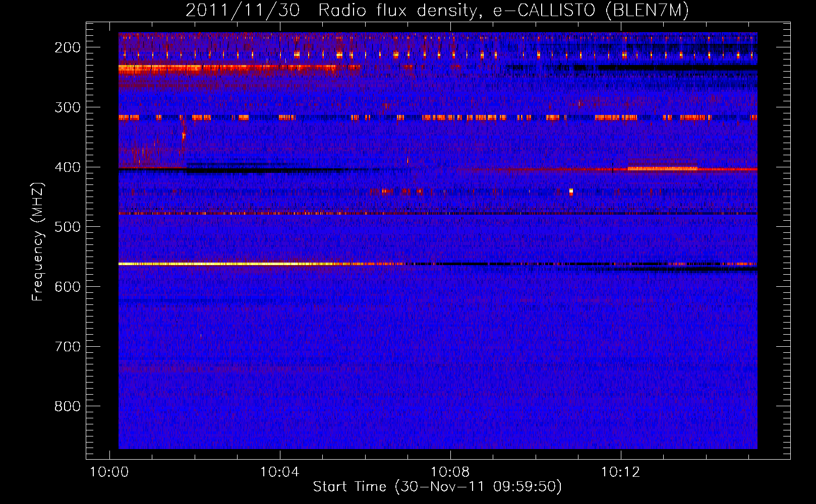Click the 700 frequency tick label
The height and width of the screenshot is (504, 816).
(x=68, y=347)
